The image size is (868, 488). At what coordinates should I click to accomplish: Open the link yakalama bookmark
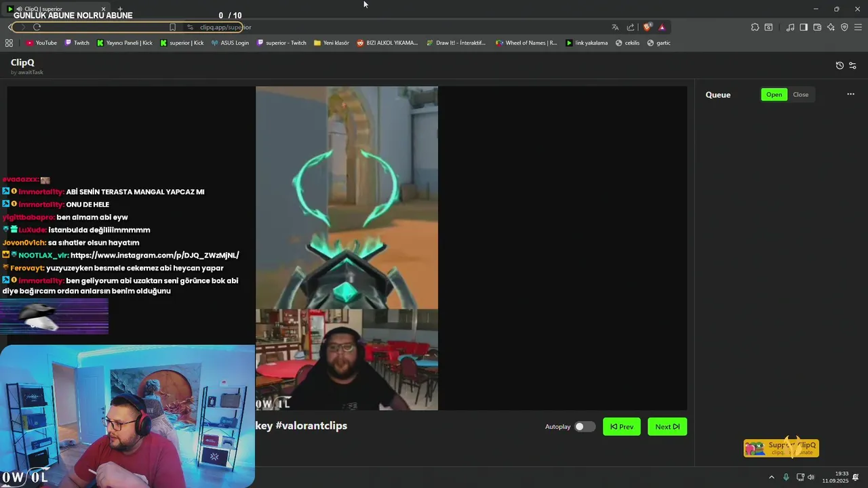(x=587, y=43)
